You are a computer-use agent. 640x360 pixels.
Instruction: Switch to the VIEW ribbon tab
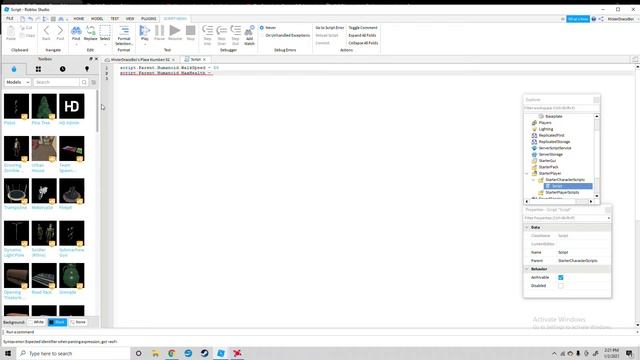coord(130,19)
